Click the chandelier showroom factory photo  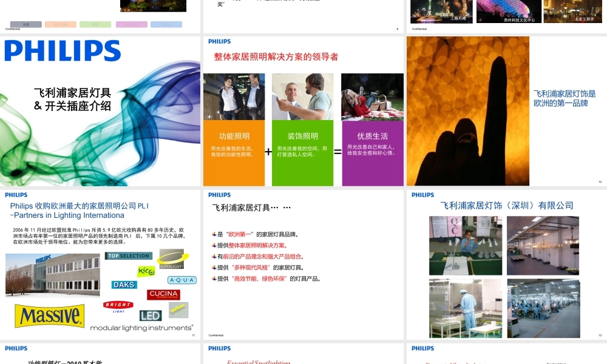click(x=543, y=246)
